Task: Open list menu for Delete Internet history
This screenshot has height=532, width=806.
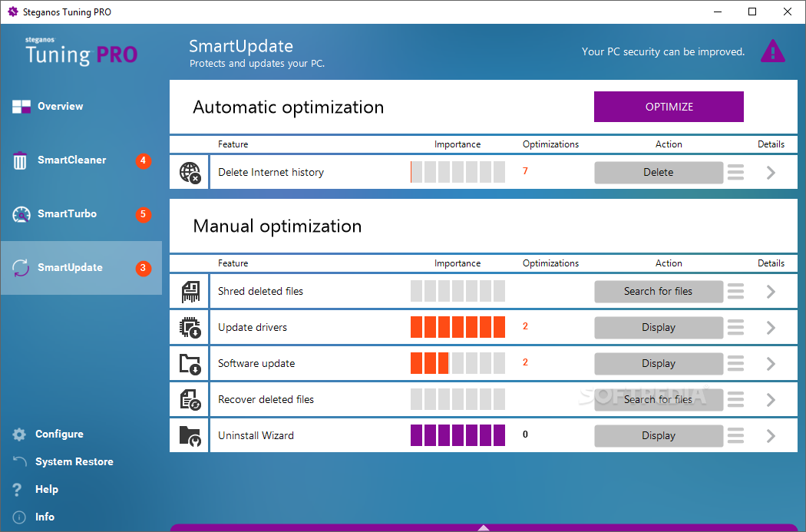Action: coord(735,172)
